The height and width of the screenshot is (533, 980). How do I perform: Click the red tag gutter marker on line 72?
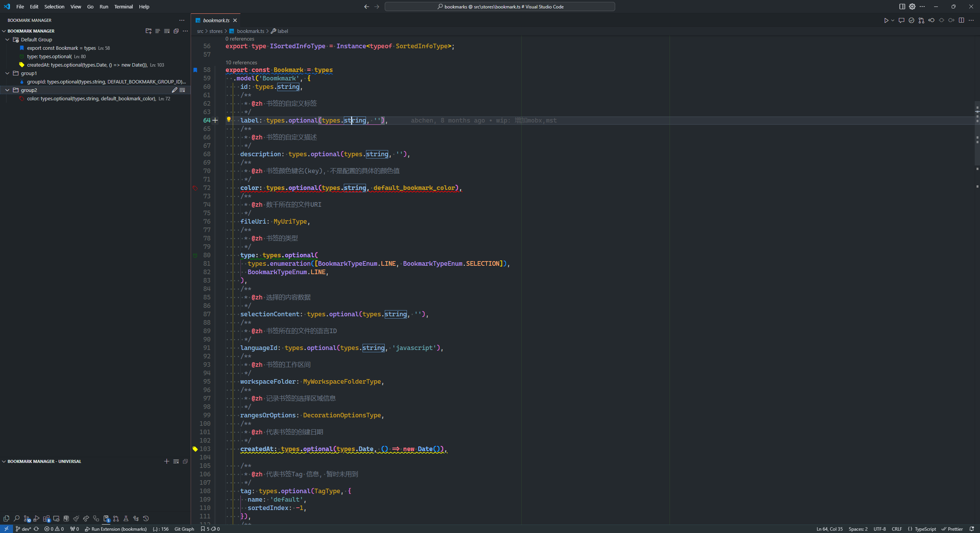pyautogui.click(x=195, y=188)
